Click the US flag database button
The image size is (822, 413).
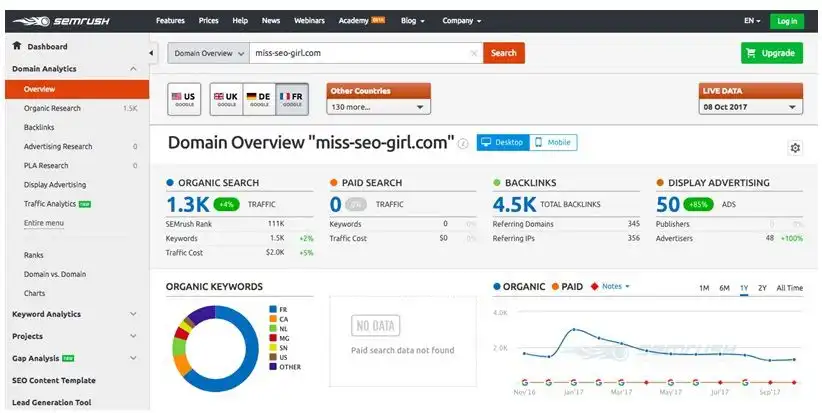[183, 99]
